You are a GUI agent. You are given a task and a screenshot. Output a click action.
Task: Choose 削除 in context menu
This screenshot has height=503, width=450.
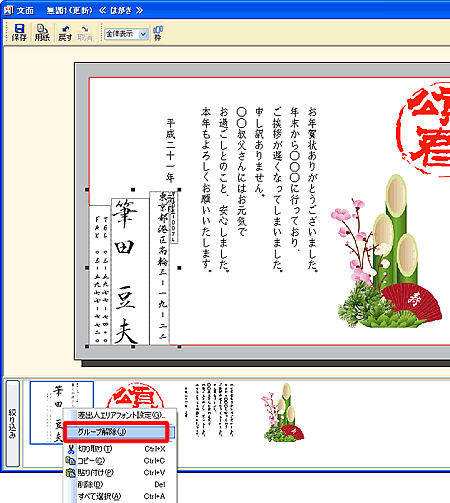click(x=121, y=484)
